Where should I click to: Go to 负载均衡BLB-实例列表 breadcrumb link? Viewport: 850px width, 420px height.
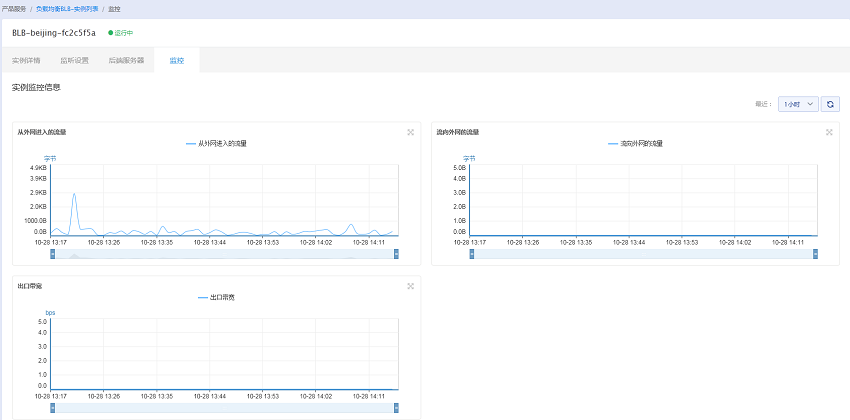click(x=67, y=9)
